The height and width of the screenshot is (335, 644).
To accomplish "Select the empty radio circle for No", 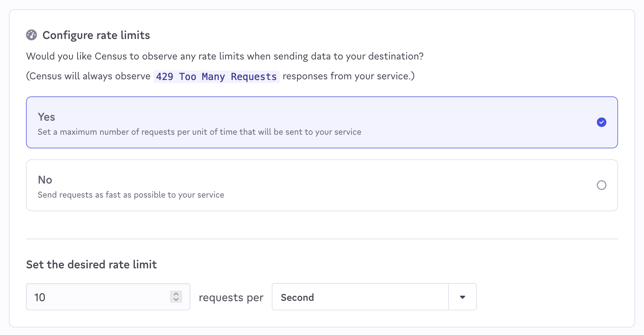I will point(601,185).
